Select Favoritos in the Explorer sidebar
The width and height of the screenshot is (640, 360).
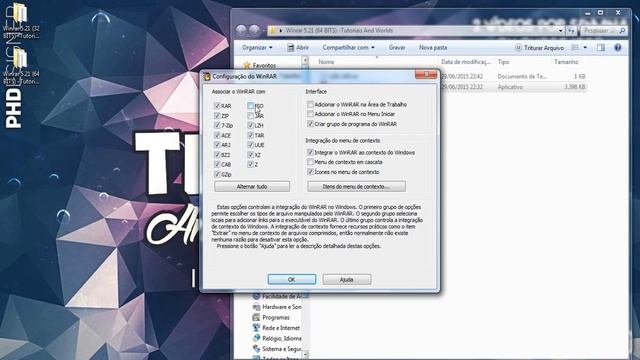pyautogui.click(x=260, y=65)
